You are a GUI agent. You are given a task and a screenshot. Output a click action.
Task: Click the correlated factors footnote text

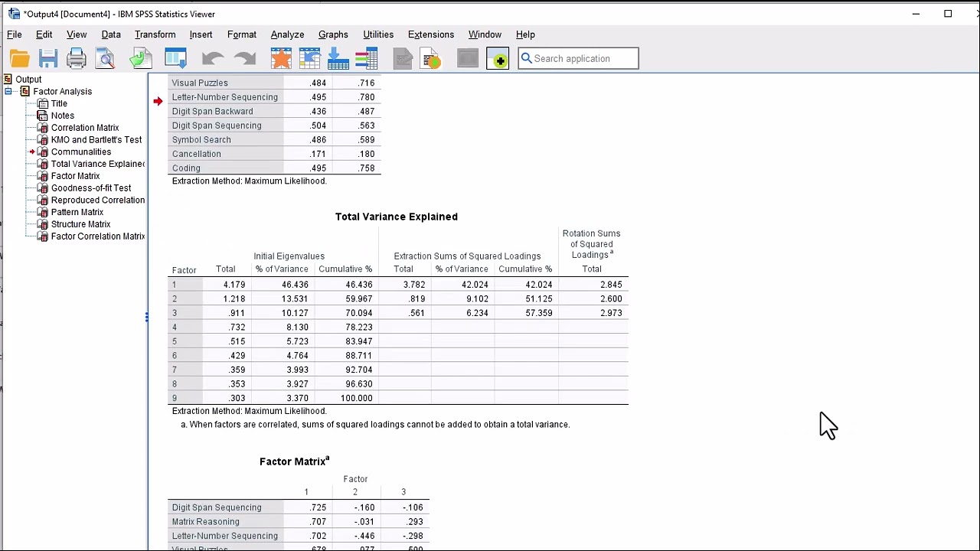click(x=375, y=425)
